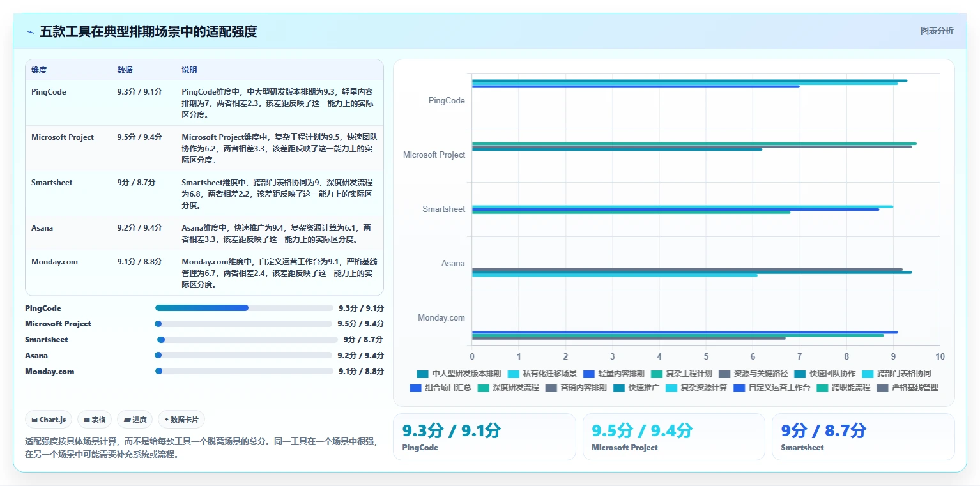Click the Asana description mentioning 快速推广为9.4
980x486 pixels.
coord(279,234)
